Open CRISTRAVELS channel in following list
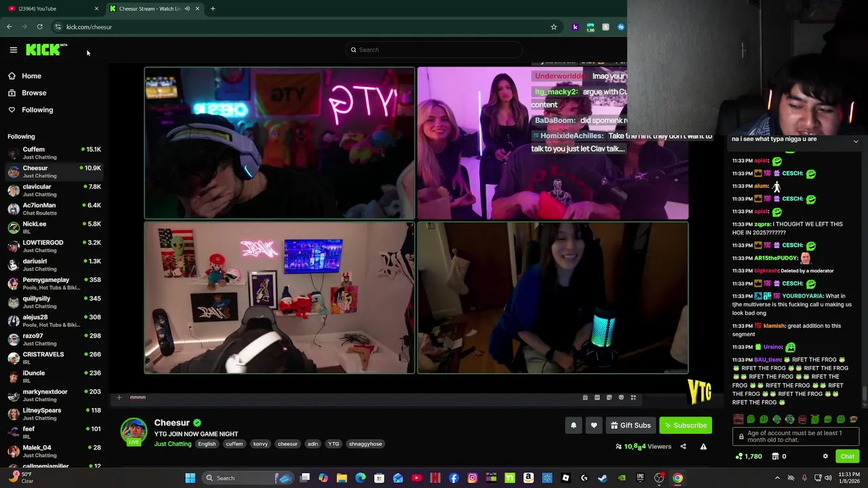The height and width of the screenshot is (488, 868). [x=54, y=358]
